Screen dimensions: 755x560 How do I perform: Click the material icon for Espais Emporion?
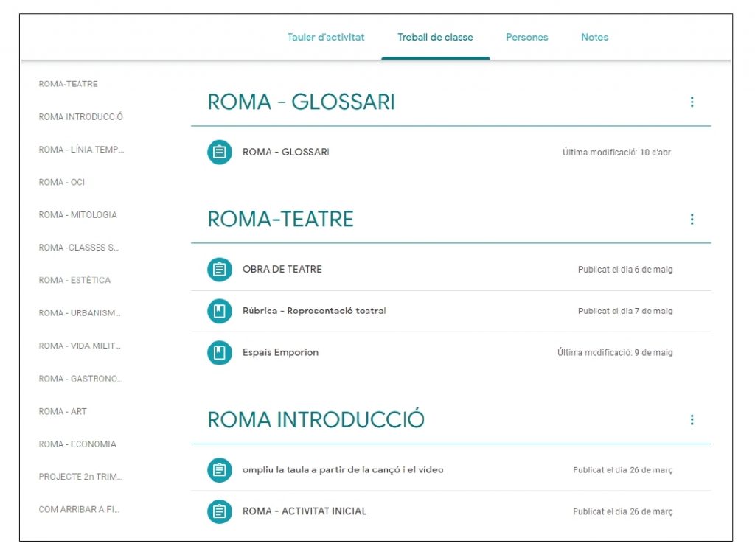point(219,353)
